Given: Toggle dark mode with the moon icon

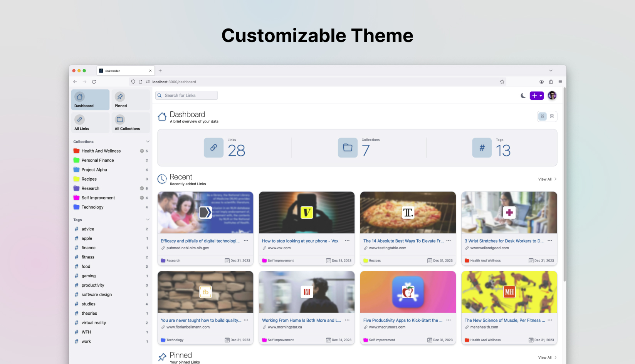Looking at the screenshot, I should tap(523, 96).
